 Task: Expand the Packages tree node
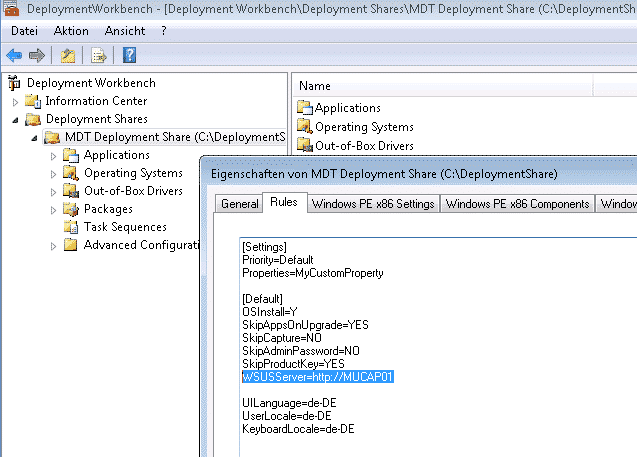[53, 210]
